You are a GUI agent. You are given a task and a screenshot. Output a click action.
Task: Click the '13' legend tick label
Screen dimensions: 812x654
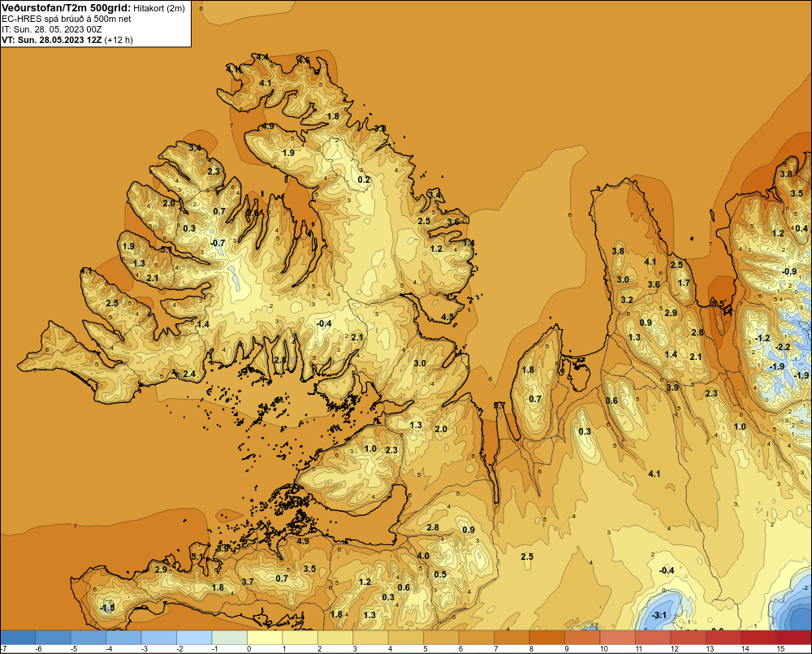pyautogui.click(x=710, y=649)
